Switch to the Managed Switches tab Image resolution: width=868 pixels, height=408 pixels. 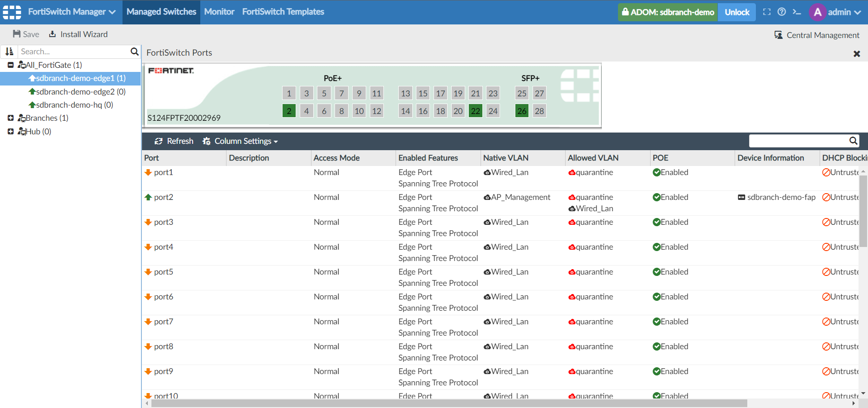point(161,12)
